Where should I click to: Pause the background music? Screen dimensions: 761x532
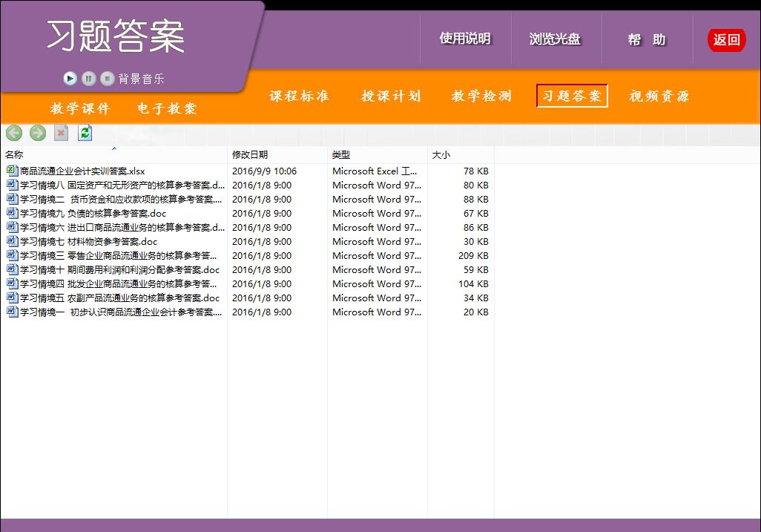tap(88, 78)
